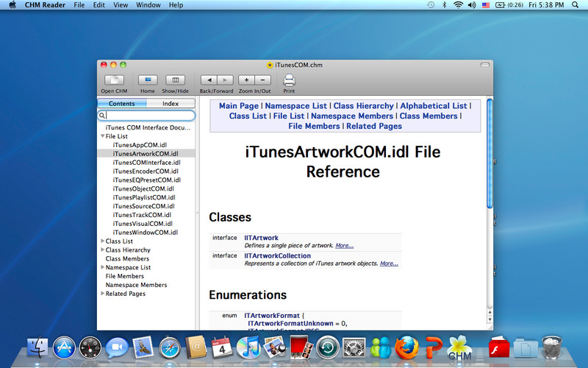
Task: Switch to the Index tab
Action: [x=171, y=103]
